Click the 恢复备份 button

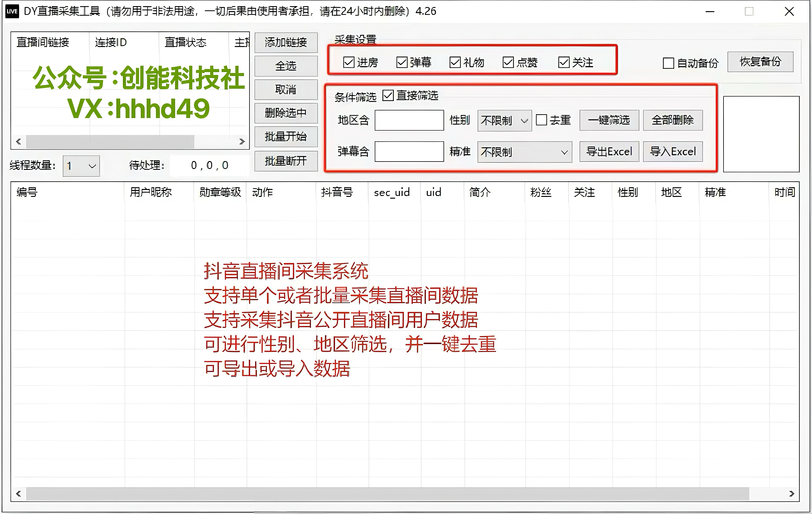(x=760, y=62)
